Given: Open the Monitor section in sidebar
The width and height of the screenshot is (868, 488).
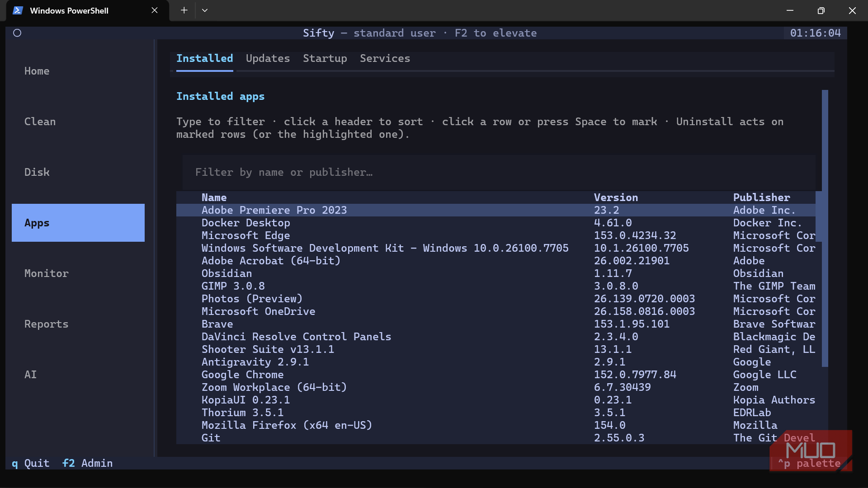Looking at the screenshot, I should coord(78,273).
